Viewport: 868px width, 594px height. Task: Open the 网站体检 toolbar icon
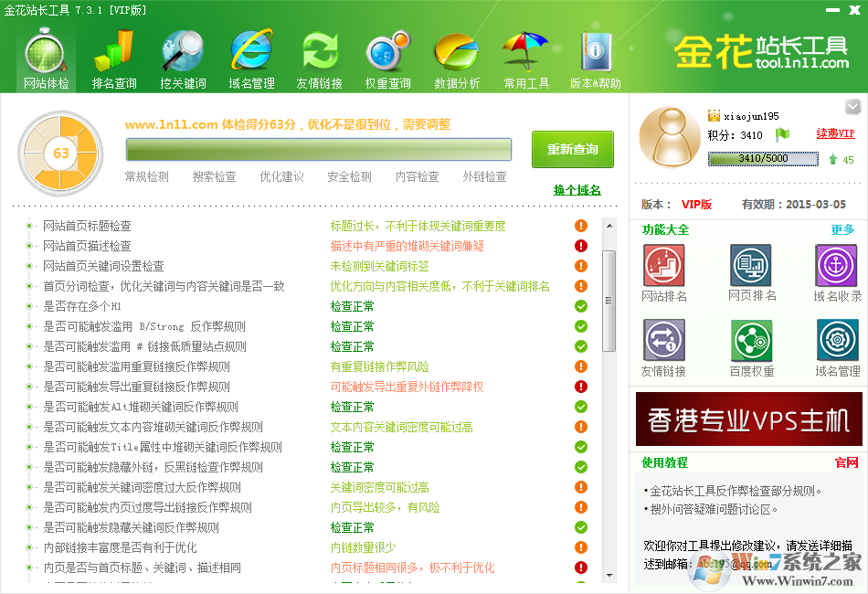coord(46,59)
